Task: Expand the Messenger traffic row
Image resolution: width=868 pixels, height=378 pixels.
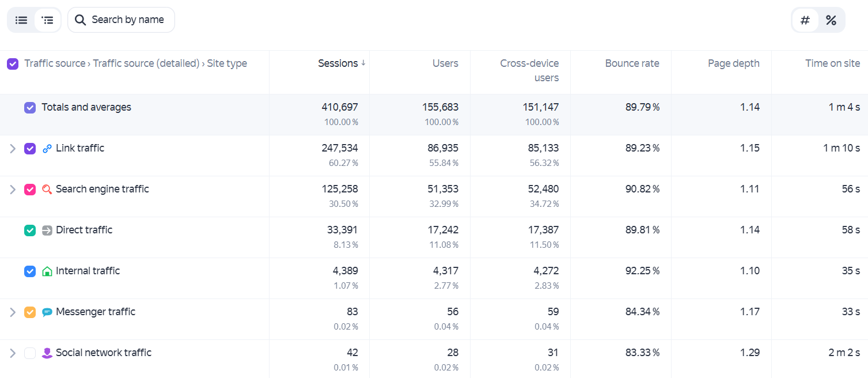Action: (x=13, y=312)
